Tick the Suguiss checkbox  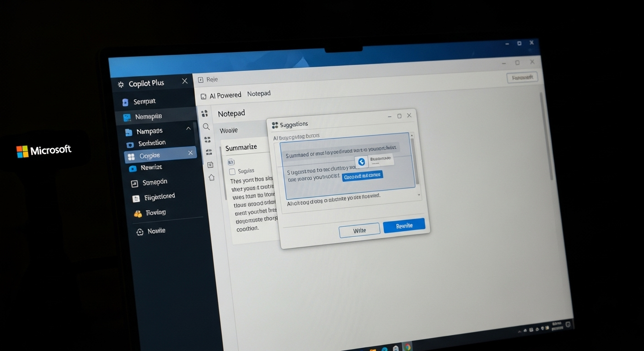tap(232, 172)
